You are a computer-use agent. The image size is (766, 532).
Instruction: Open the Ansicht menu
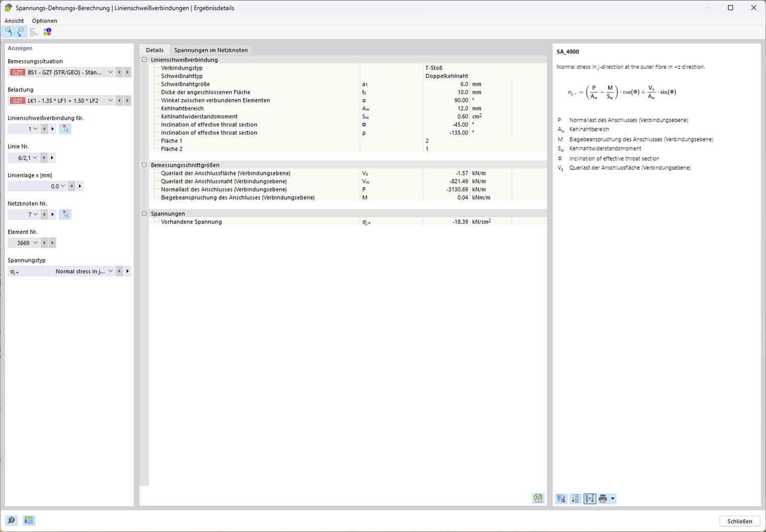(x=14, y=21)
